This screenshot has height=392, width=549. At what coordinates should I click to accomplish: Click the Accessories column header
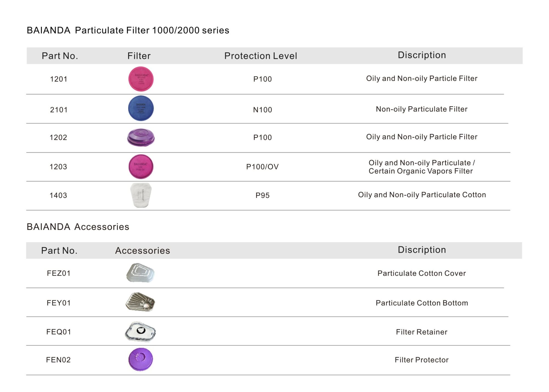[x=142, y=250]
